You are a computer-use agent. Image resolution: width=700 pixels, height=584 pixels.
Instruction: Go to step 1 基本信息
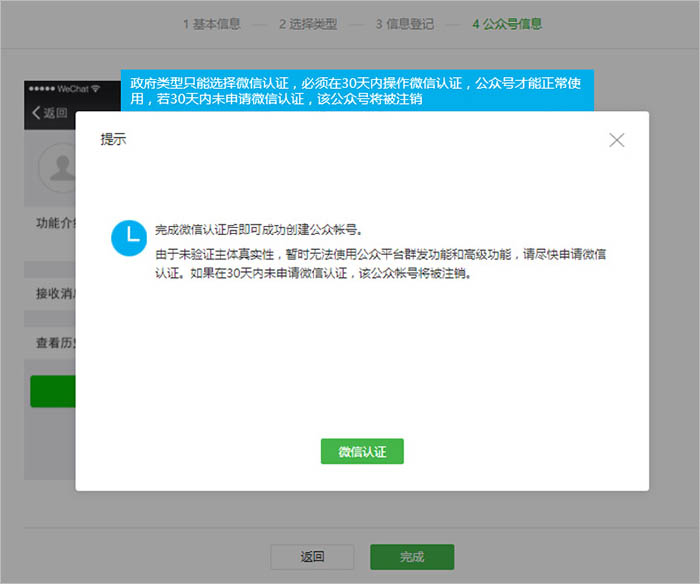point(211,24)
